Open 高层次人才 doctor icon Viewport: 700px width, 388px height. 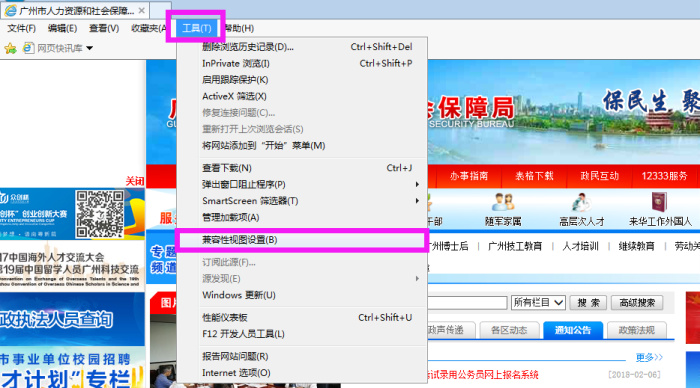[581, 202]
